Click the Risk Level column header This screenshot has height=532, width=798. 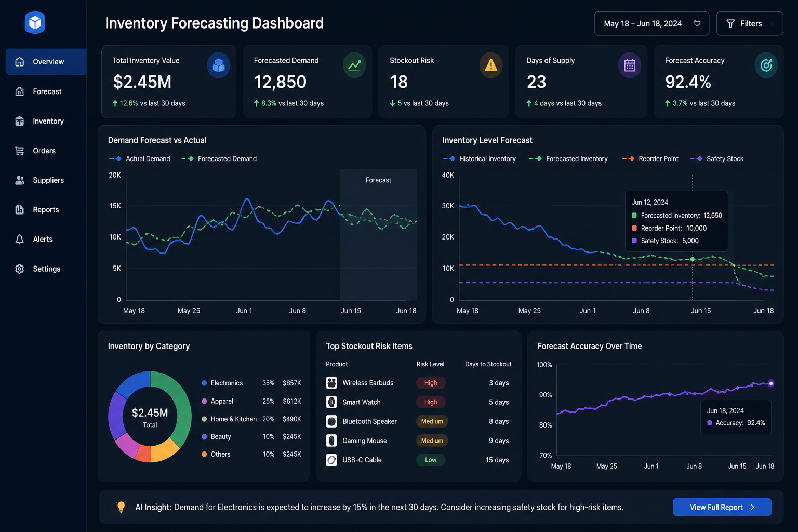430,364
